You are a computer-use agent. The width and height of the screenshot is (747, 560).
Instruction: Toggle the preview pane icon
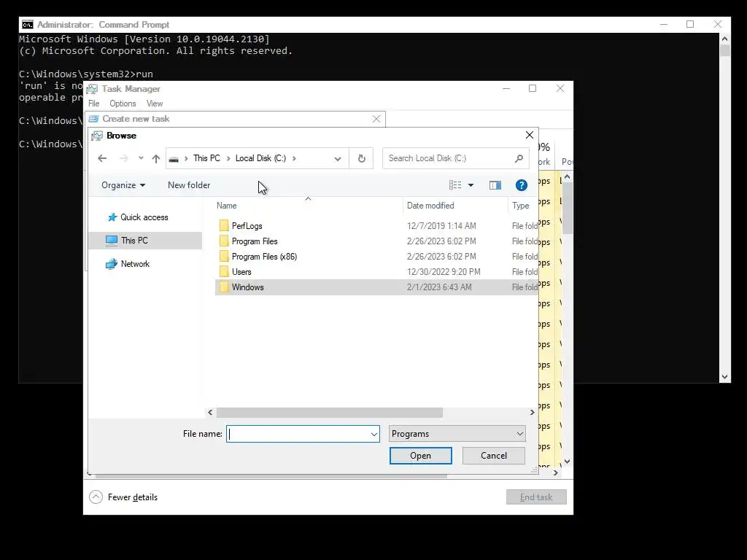click(x=495, y=185)
